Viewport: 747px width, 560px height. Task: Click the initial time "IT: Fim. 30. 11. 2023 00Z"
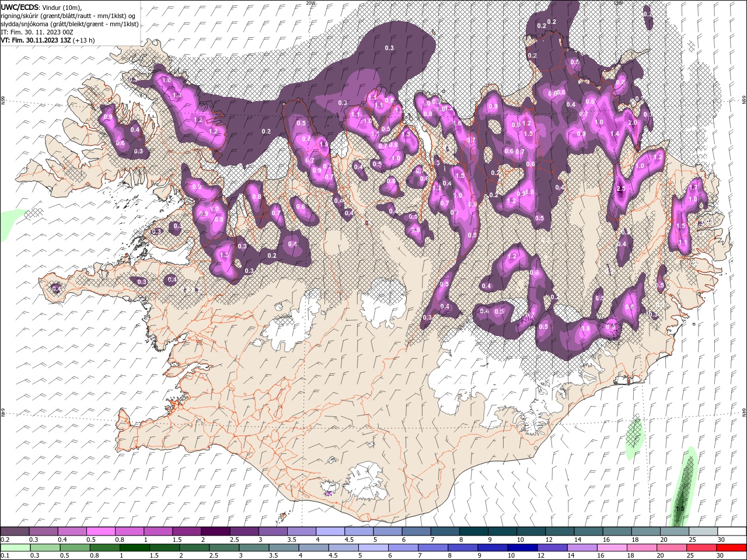point(37,32)
